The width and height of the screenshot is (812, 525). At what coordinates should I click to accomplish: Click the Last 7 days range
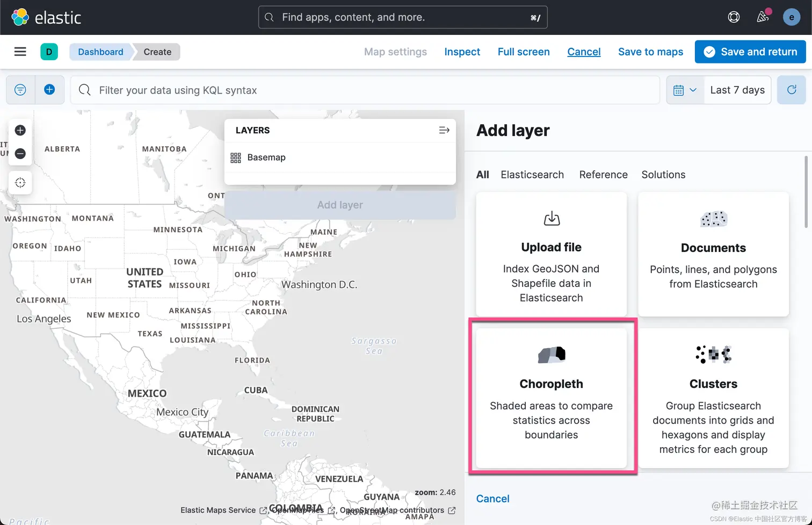737,90
